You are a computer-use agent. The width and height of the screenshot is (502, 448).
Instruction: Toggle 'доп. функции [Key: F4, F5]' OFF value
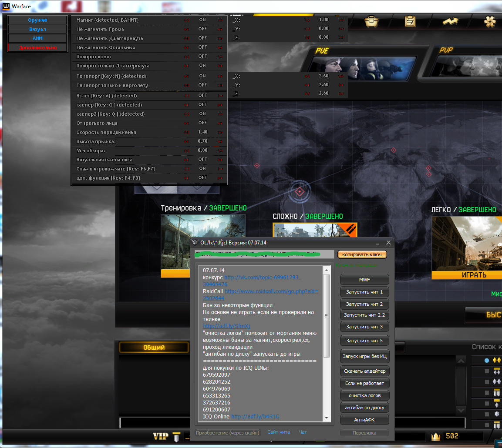(202, 177)
